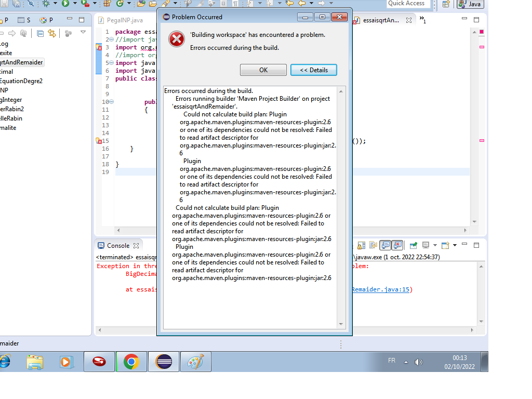Show hidden system tray icons arrow
The width and height of the screenshot is (532, 399).
[406, 362]
